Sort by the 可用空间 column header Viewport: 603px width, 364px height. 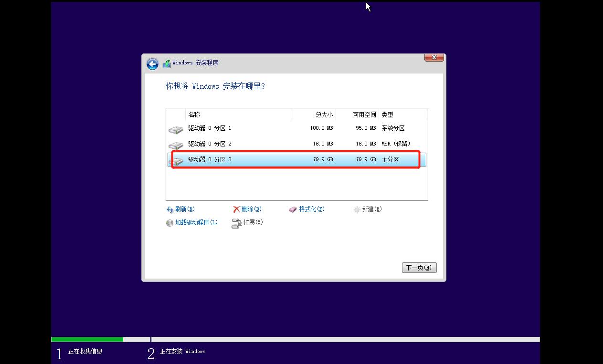pyautogui.click(x=357, y=114)
